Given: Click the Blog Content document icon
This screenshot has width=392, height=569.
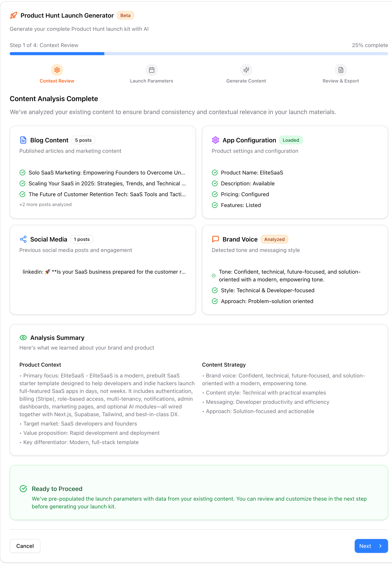Looking at the screenshot, I should [23, 140].
